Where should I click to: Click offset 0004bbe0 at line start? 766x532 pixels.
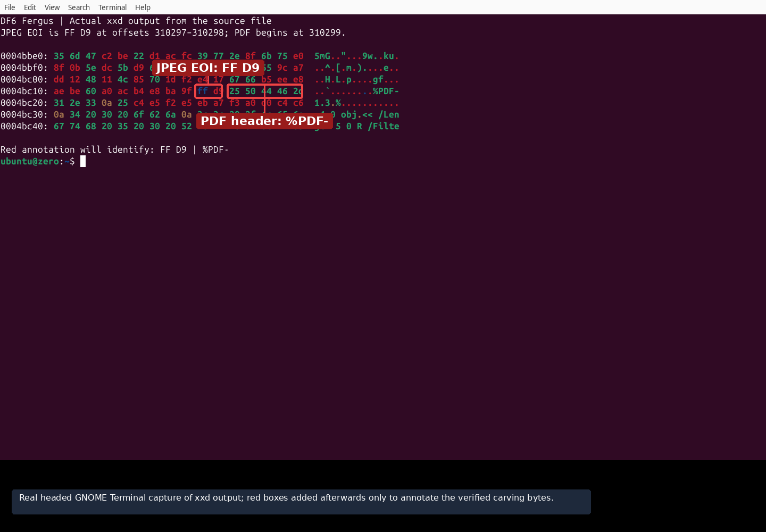pyautogui.click(x=24, y=56)
